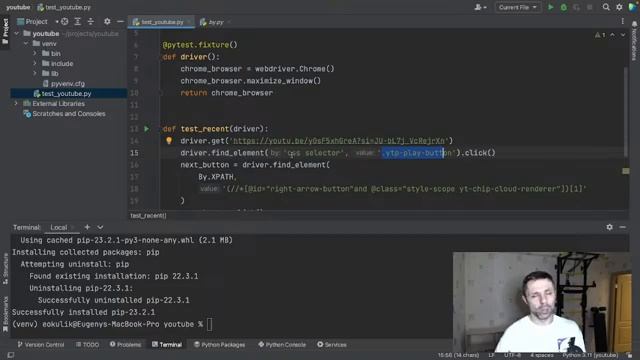
Task: Select Scratches and Consoles node
Action: pyautogui.click(x=69, y=113)
